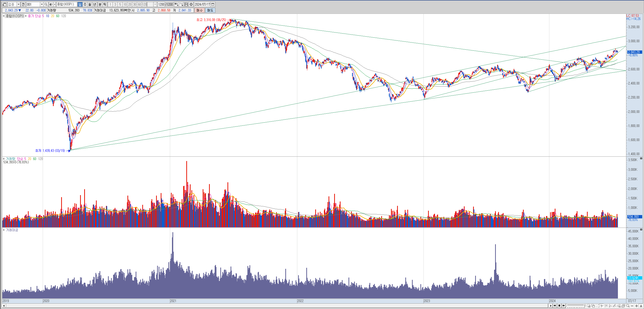This screenshot has width=644, height=309.
Task: Choose the 120 interval button
Action: click(x=145, y=4)
